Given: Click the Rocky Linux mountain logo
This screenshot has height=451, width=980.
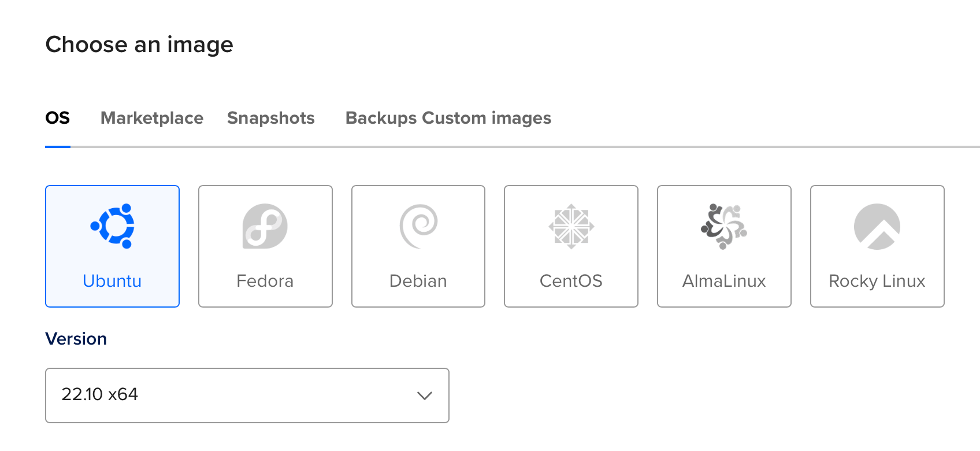Looking at the screenshot, I should 877,226.
